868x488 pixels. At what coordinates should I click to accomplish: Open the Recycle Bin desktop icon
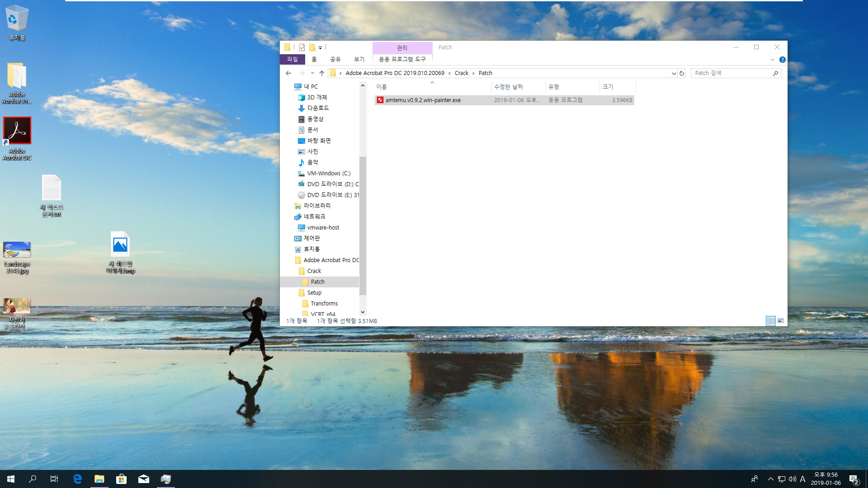click(17, 23)
